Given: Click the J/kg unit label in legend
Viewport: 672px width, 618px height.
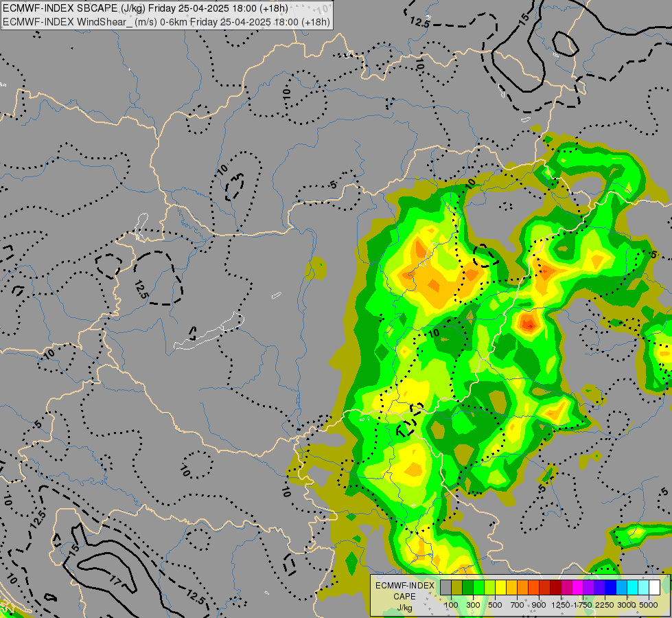Looking at the screenshot, I should [x=404, y=608].
